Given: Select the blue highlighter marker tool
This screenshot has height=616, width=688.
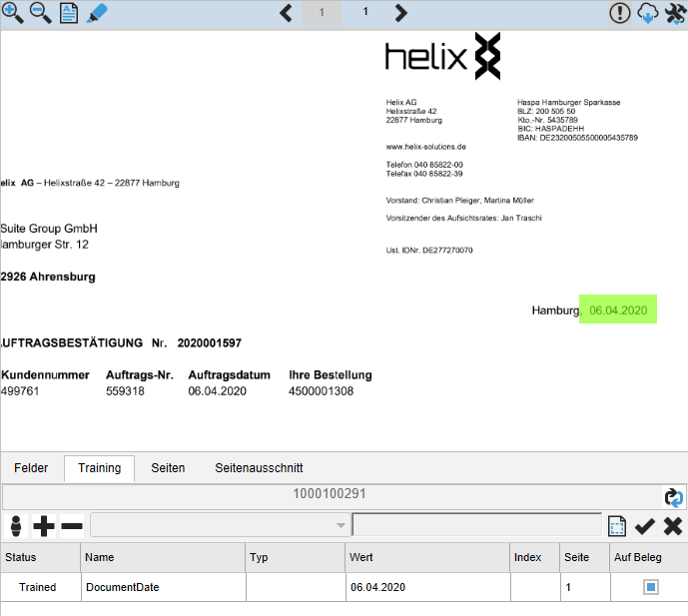Looking at the screenshot, I should [x=97, y=13].
